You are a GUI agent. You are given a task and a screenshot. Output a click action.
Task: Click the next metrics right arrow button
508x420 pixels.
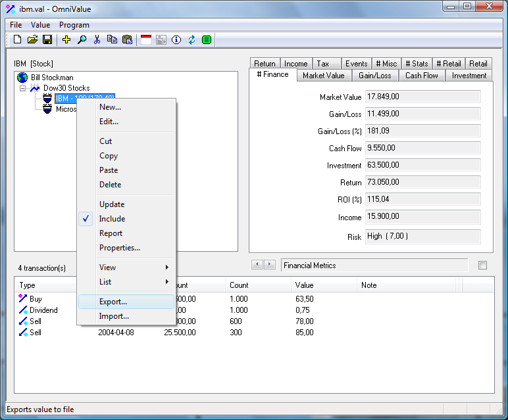(x=270, y=265)
